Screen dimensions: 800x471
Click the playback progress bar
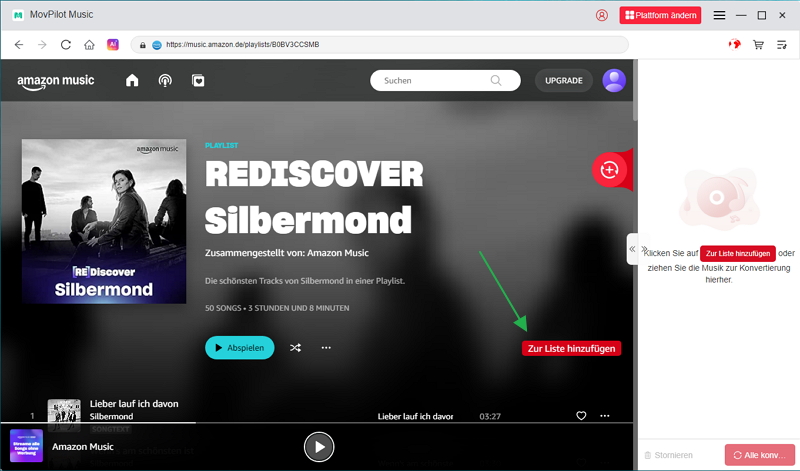click(316, 423)
